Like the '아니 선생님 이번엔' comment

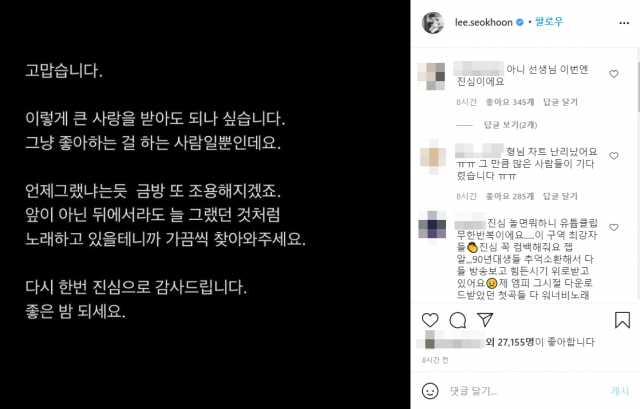click(x=613, y=74)
